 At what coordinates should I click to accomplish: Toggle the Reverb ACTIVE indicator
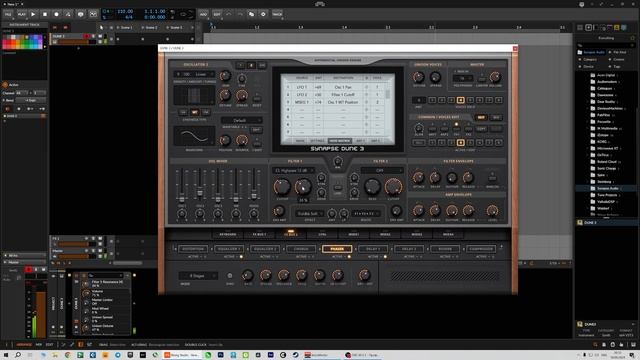(457, 257)
